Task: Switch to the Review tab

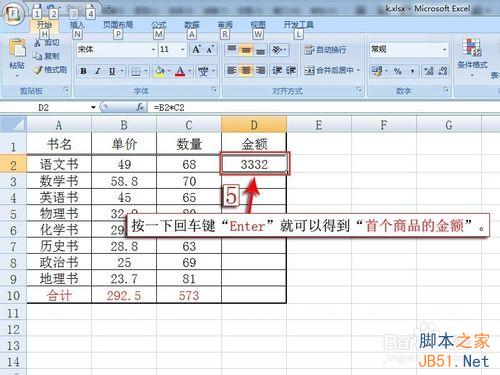Action: tap(225, 25)
